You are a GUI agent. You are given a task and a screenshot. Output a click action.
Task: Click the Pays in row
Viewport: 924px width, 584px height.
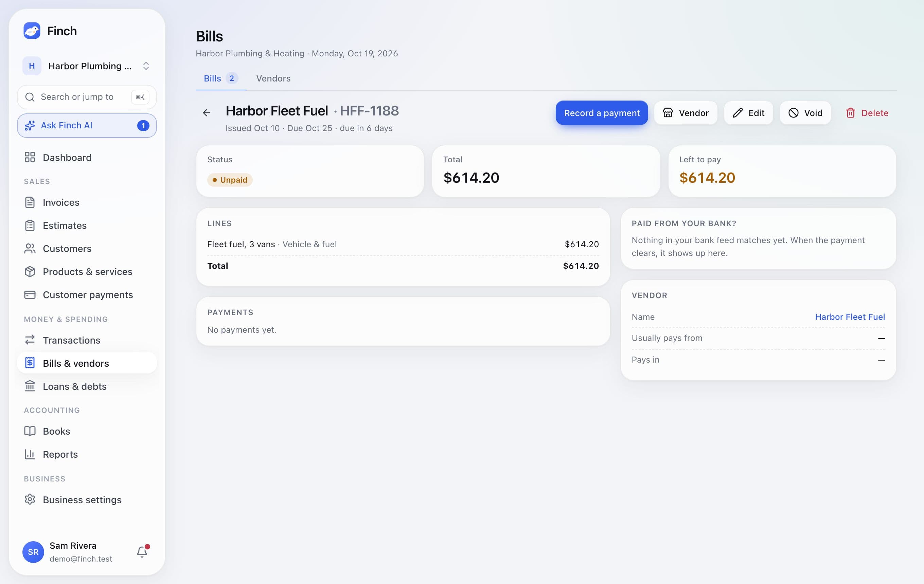[758, 360]
